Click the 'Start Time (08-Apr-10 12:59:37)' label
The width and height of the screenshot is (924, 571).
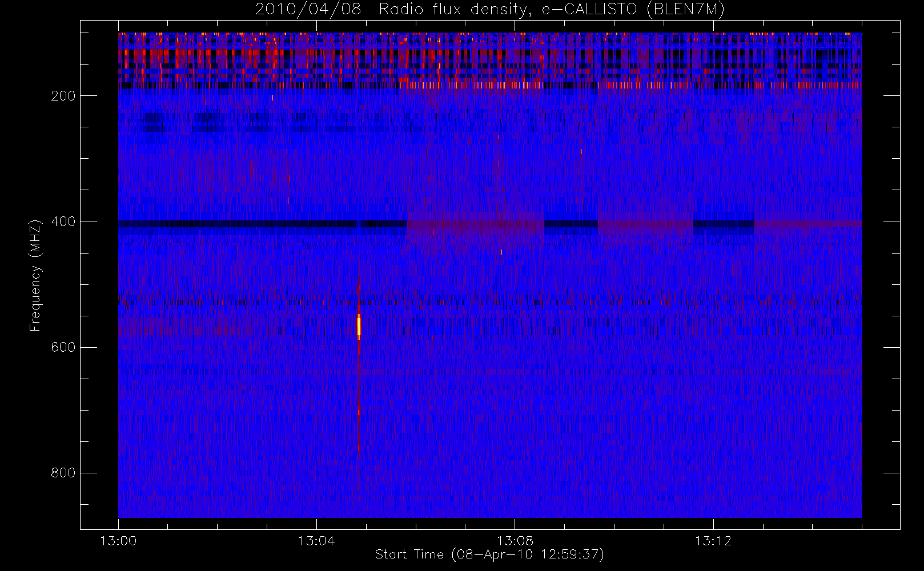[x=489, y=554]
